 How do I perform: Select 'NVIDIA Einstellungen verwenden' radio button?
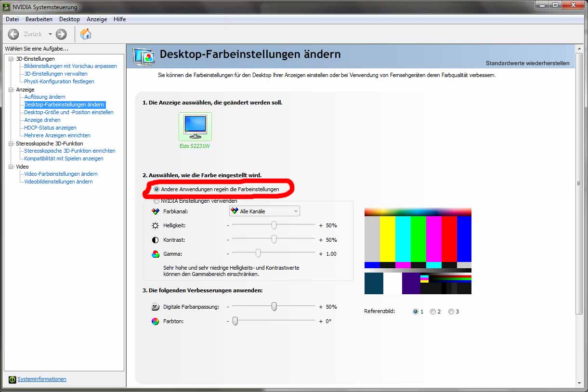157,201
